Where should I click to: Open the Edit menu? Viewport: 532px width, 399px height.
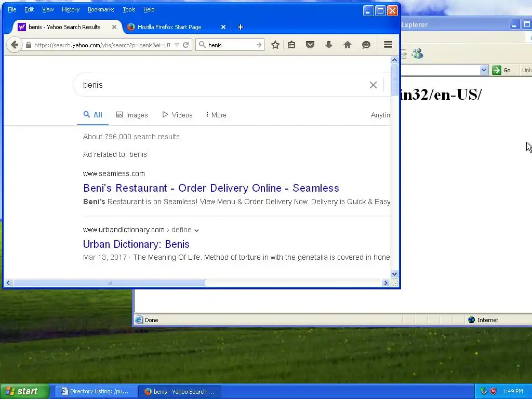click(29, 9)
